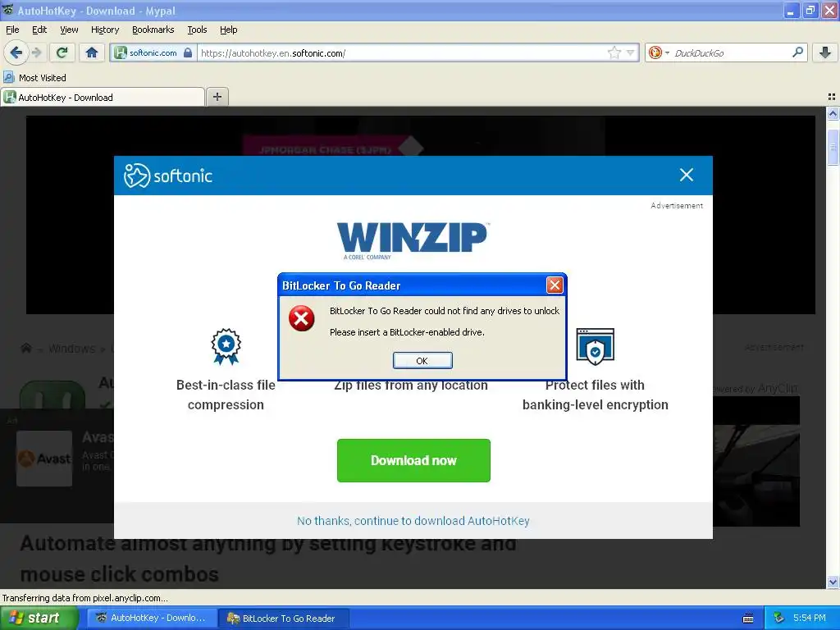The height and width of the screenshot is (630, 840).
Task: Open the Downloads arrow icon
Action: 825,52
